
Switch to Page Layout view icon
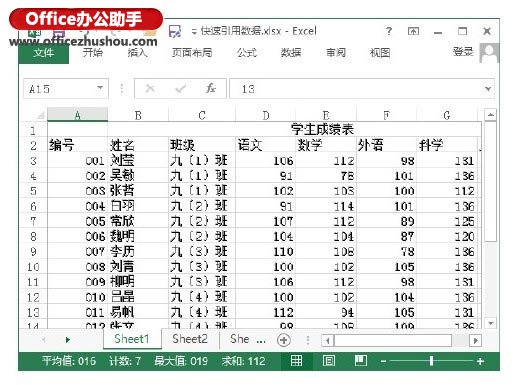(329, 361)
